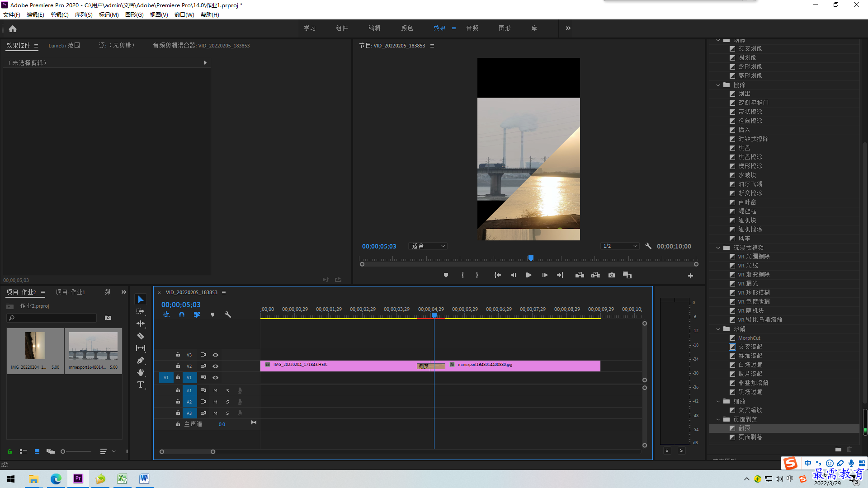
Task: Click the Program monitor playhead scrubber
Action: [x=531, y=258]
